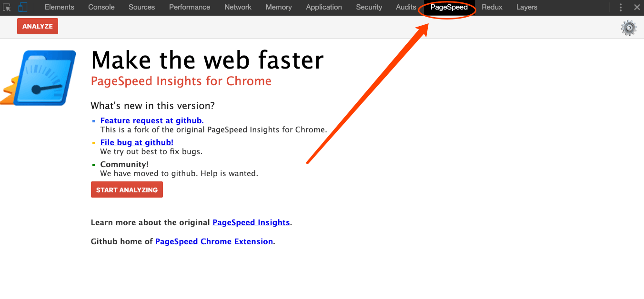Viewport: 644px width, 299px height.
Task: Go to the Network tab
Action: pyautogui.click(x=238, y=7)
